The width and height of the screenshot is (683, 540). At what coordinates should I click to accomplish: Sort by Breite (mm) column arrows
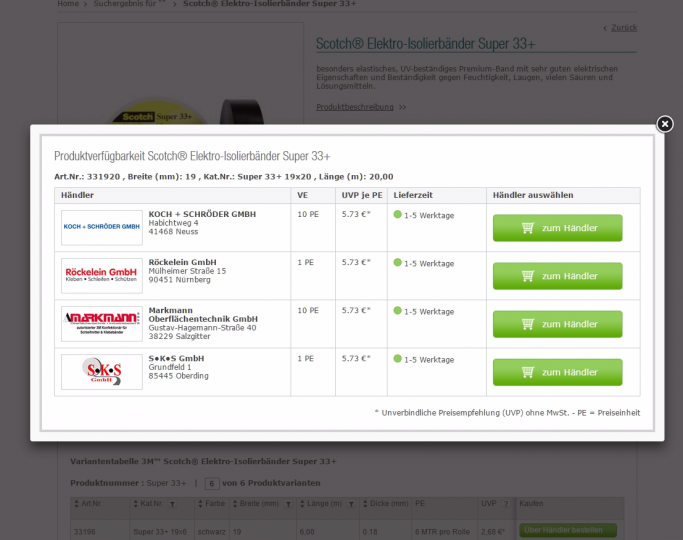coord(235,504)
